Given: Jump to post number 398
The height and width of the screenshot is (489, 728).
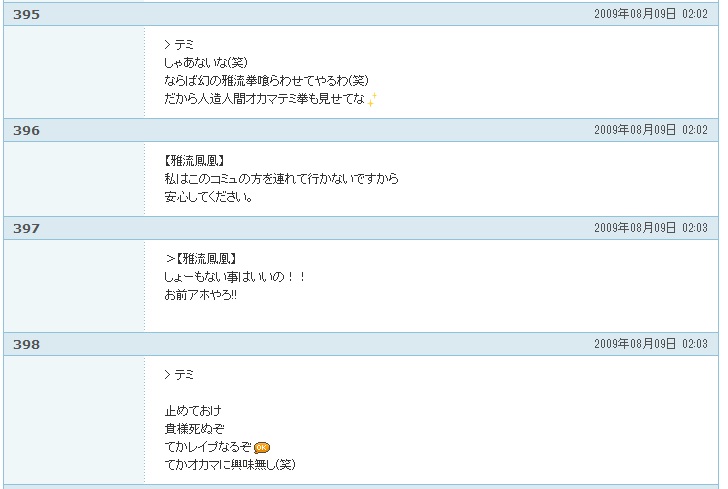Looking at the screenshot, I should coord(26,345).
